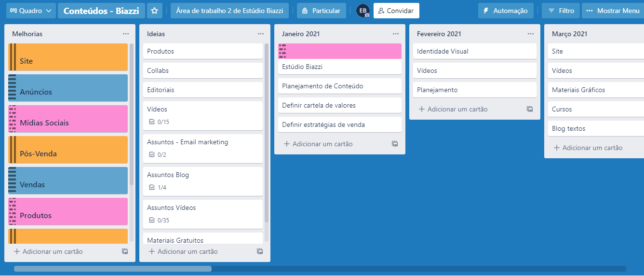Star the Conteúdos - Biazzi board
This screenshot has width=644, height=276.
tap(154, 11)
